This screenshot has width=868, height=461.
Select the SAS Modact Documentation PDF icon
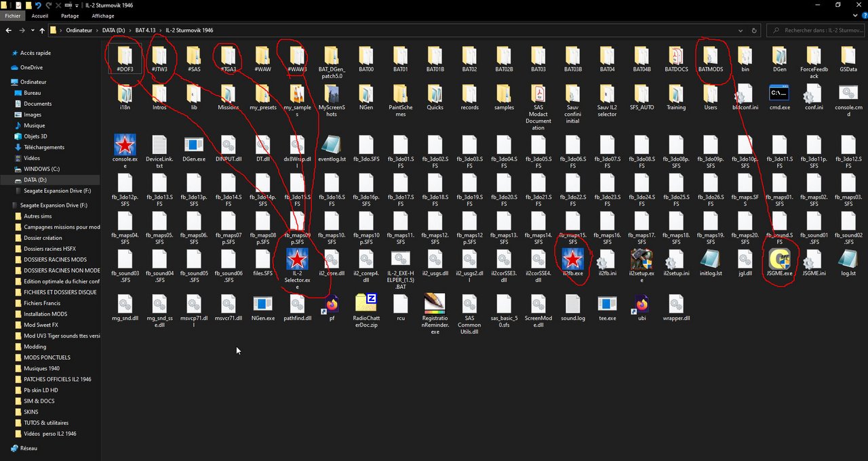538,93
